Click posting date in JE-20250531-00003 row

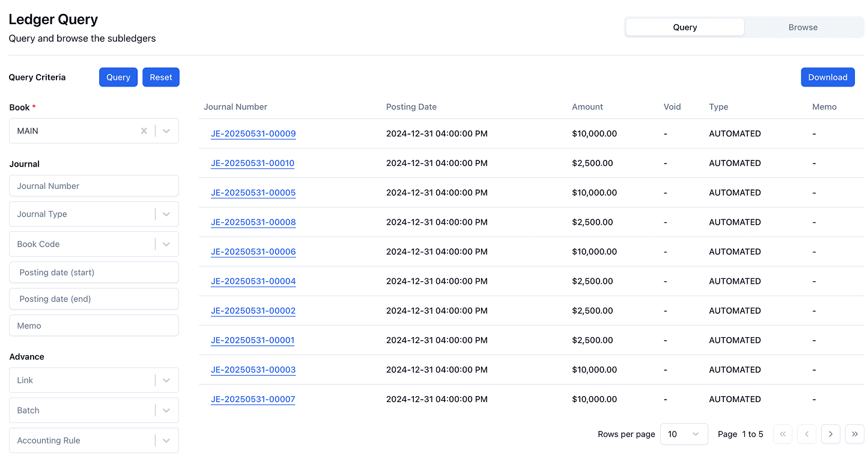[x=437, y=369]
